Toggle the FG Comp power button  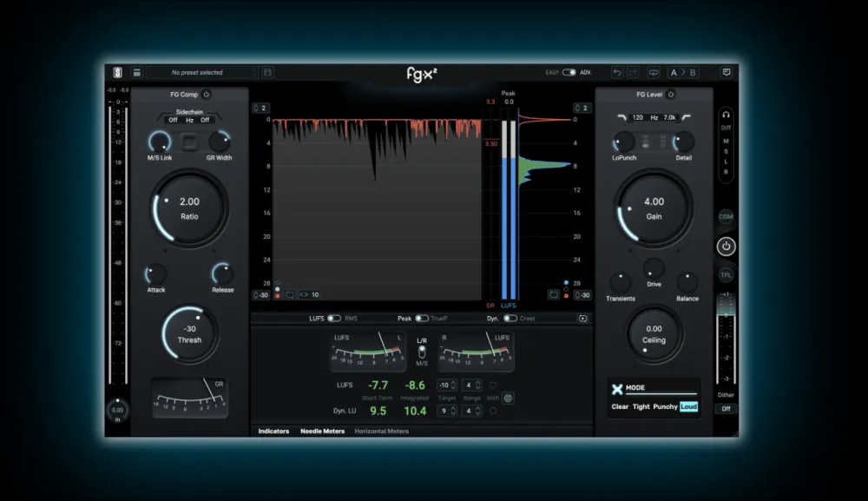tap(207, 94)
